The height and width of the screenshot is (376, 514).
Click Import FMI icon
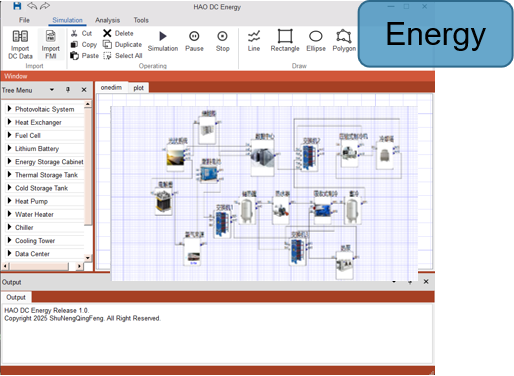50,36
